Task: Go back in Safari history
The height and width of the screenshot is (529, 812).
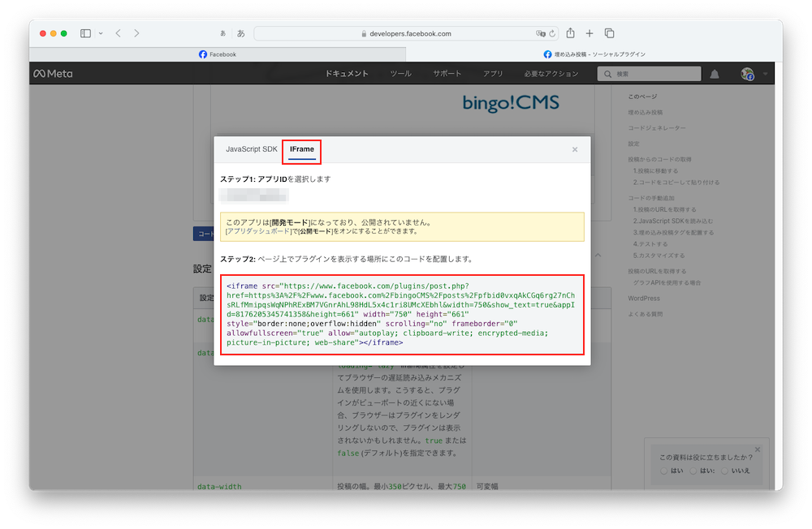Action: 119,33
